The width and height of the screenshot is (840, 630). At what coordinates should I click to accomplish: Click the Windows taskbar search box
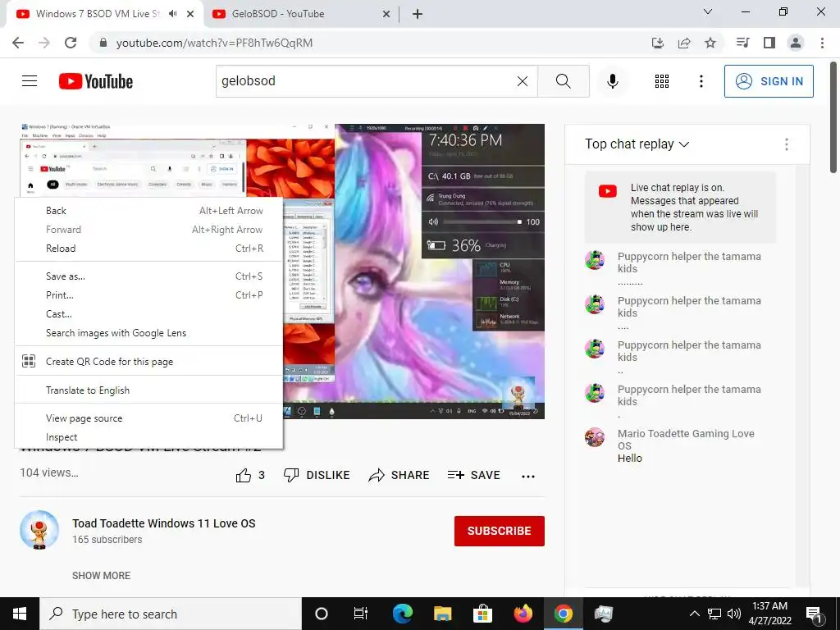(171, 614)
